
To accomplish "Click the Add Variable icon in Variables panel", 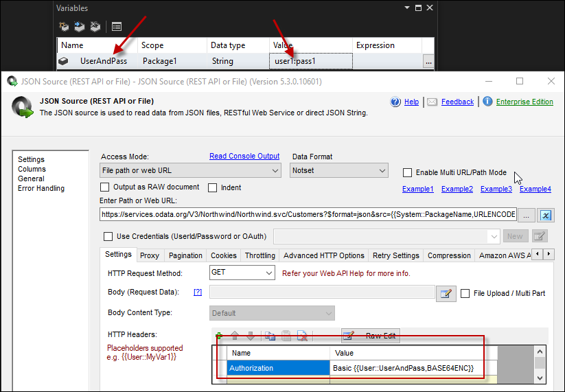I will (64, 27).
